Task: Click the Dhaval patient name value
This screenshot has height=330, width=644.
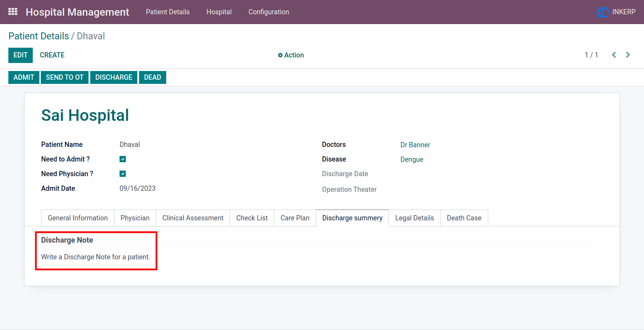Action: 130,144
